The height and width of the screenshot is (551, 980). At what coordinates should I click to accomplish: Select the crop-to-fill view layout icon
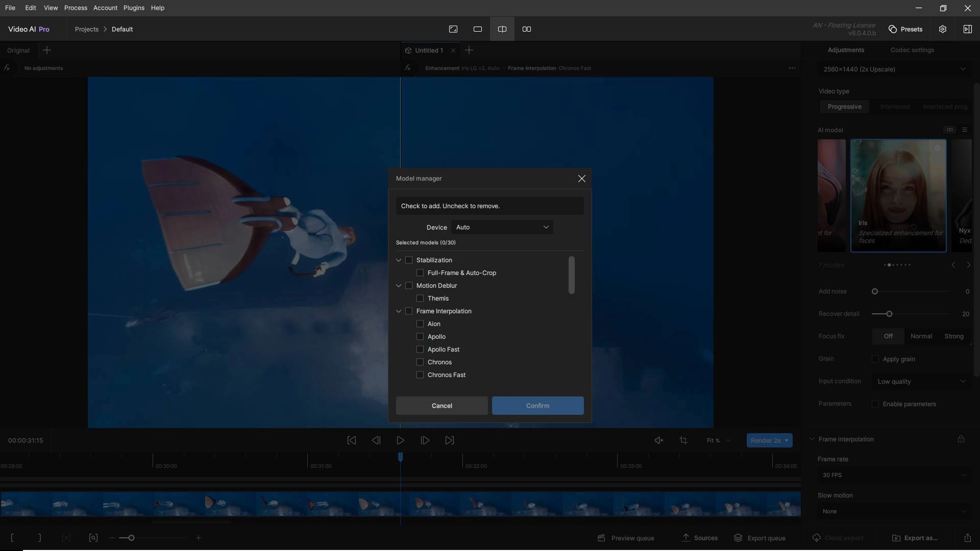coord(453,29)
